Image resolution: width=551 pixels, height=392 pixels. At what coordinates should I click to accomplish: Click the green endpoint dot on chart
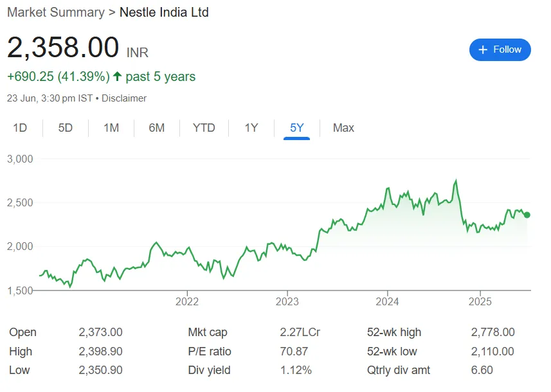point(527,215)
